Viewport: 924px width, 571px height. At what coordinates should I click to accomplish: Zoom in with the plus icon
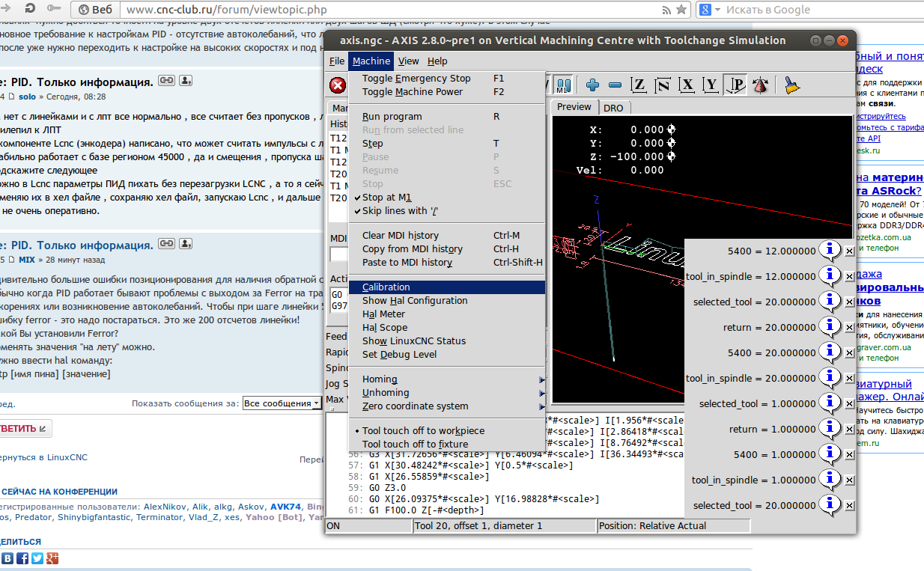[592, 85]
